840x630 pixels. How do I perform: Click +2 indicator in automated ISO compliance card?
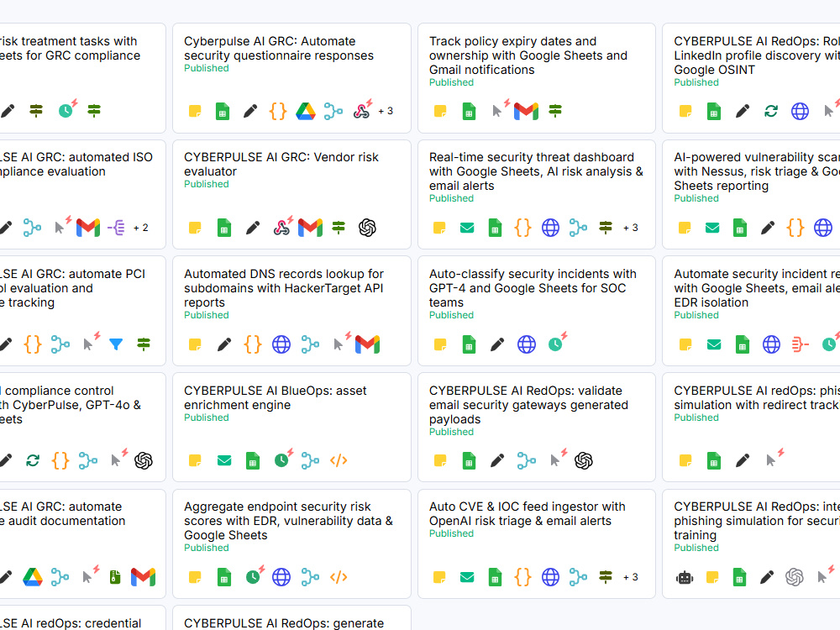click(140, 228)
